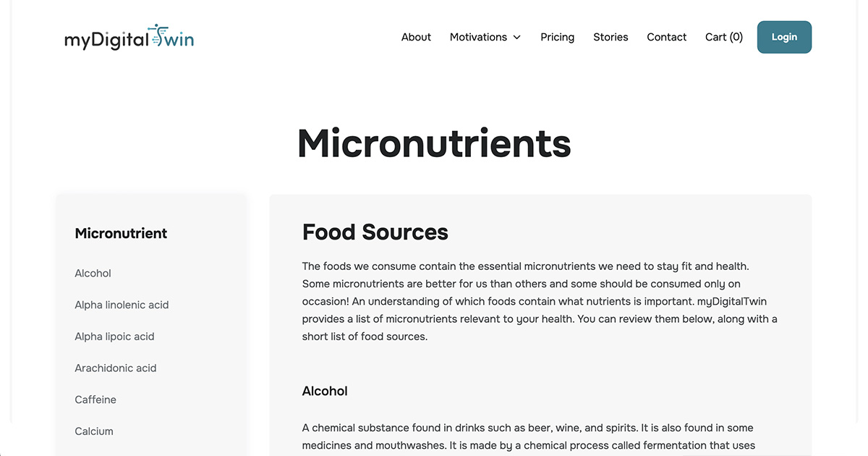Select Alpha linolenic acid in the sidebar
Image resolution: width=868 pixels, height=456 pixels.
(122, 305)
